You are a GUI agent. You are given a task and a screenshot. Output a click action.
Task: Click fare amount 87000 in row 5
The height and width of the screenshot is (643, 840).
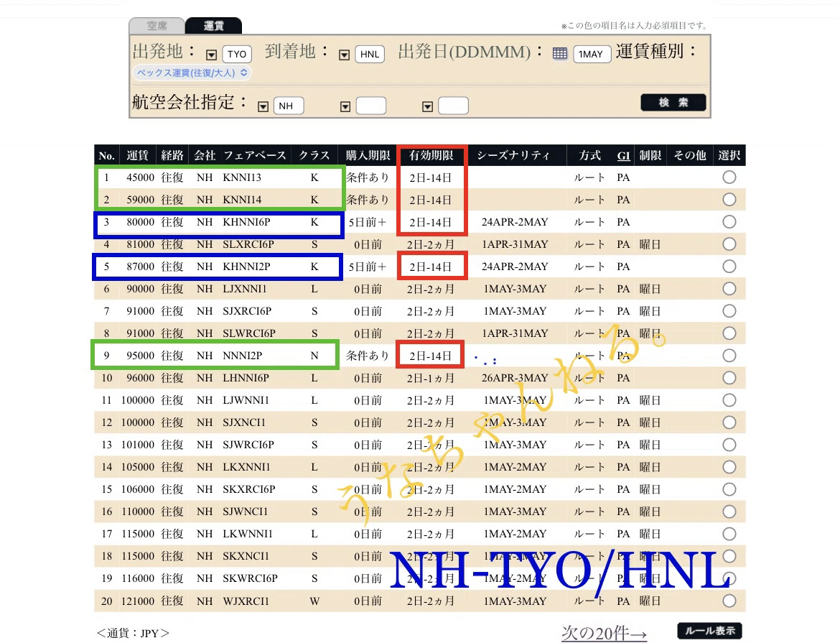click(x=140, y=267)
